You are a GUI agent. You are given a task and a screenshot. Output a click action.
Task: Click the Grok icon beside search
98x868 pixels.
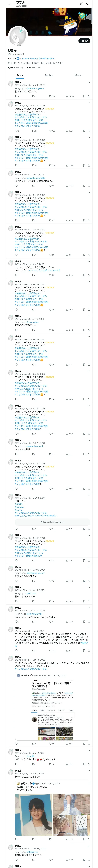[81, 4]
